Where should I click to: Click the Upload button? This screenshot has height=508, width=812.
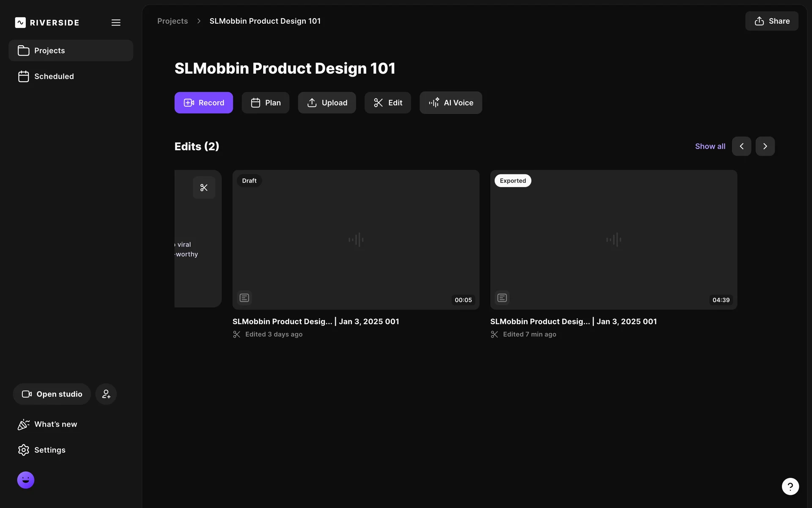tap(326, 102)
